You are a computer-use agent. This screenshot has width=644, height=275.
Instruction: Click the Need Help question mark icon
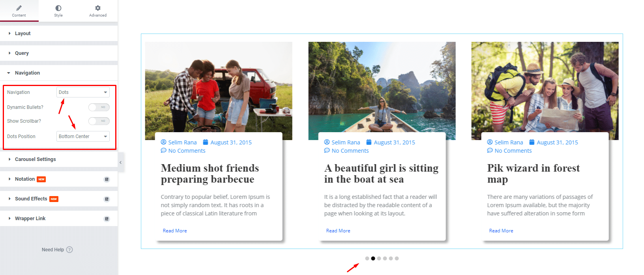(x=69, y=250)
